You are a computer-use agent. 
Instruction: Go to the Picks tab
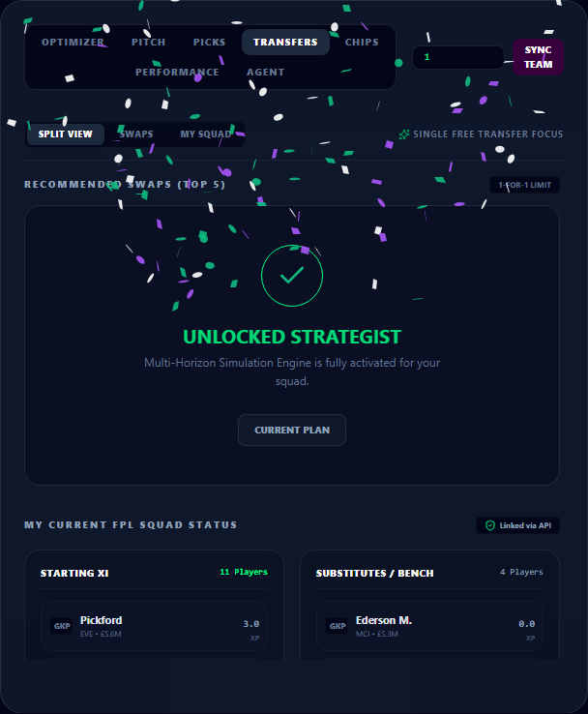pyautogui.click(x=209, y=42)
